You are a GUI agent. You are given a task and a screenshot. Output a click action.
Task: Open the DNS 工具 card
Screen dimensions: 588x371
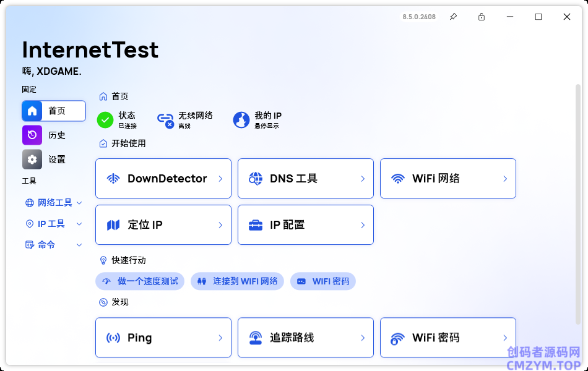coord(306,179)
